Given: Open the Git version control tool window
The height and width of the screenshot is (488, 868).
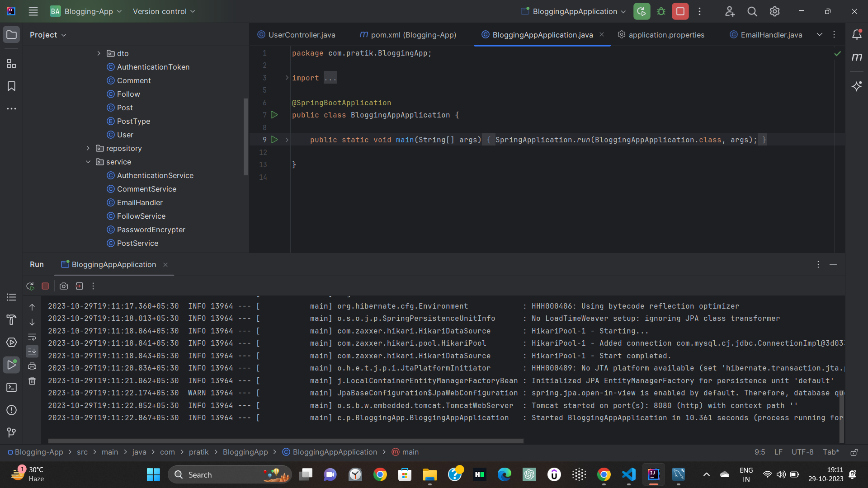Looking at the screenshot, I should [11, 433].
